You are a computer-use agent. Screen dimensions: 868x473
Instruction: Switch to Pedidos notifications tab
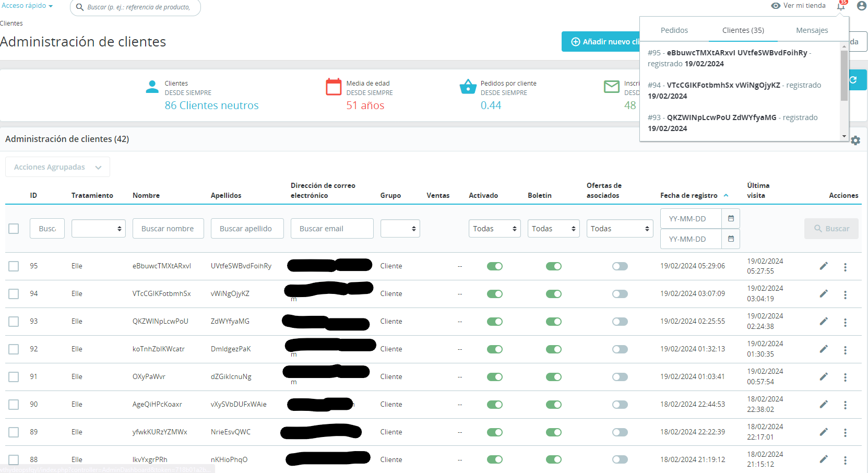(674, 30)
